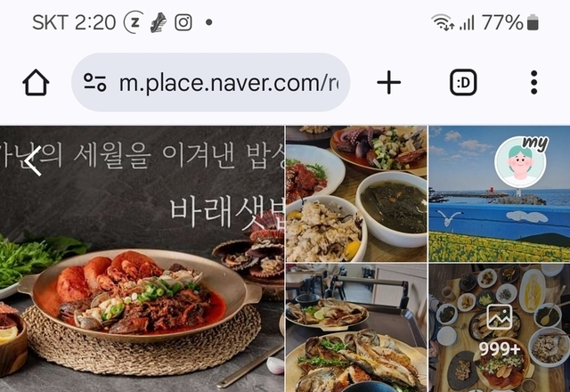
Task: Tap the gallery image icon above 999+
Action: [500, 317]
